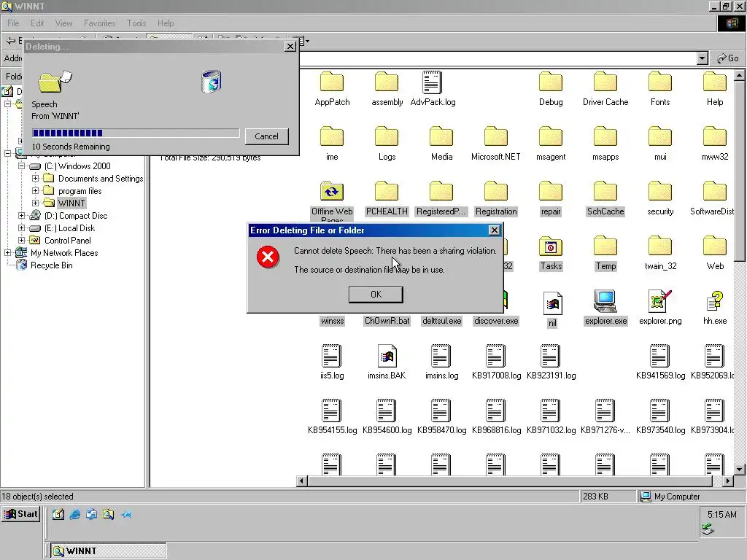Screen dimensions: 747x560
Task: Open the Favorites menu
Action: pyautogui.click(x=99, y=23)
